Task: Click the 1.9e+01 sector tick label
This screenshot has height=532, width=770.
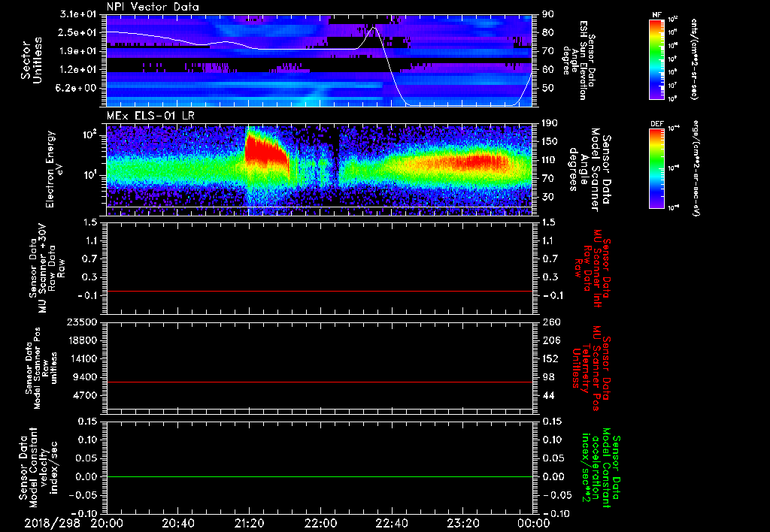Action: (x=78, y=51)
